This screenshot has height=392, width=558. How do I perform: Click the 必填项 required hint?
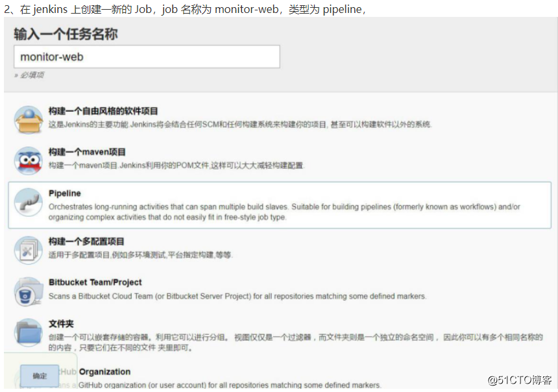(29, 75)
